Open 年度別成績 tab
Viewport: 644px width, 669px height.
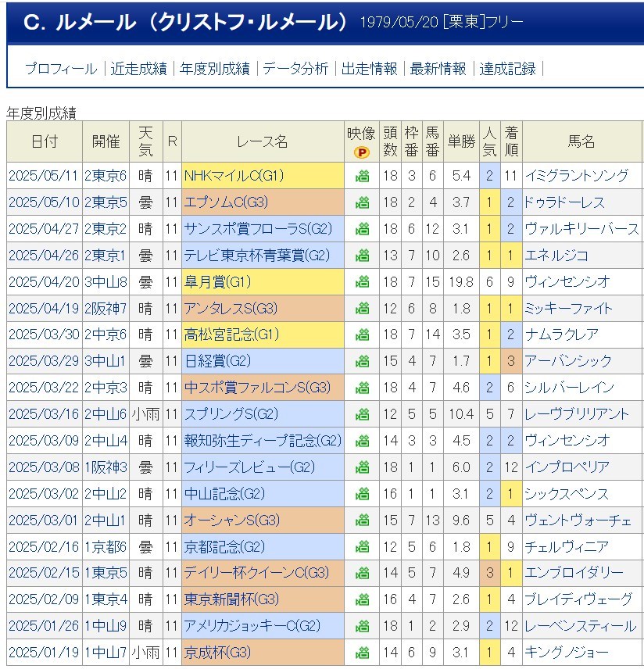(x=215, y=69)
